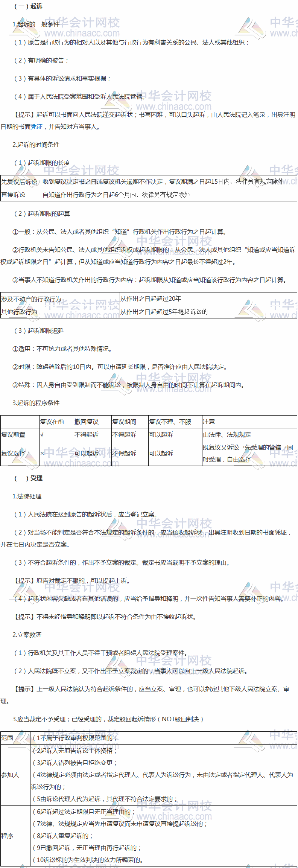Click subheading （1）起诉期限的长度
298x868 pixels.
[42, 163]
